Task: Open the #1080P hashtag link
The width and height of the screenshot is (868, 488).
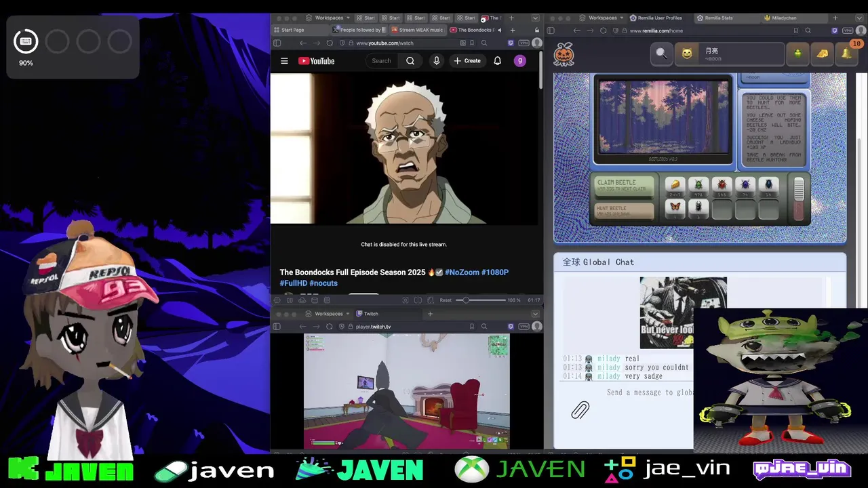Action: pyautogui.click(x=495, y=272)
